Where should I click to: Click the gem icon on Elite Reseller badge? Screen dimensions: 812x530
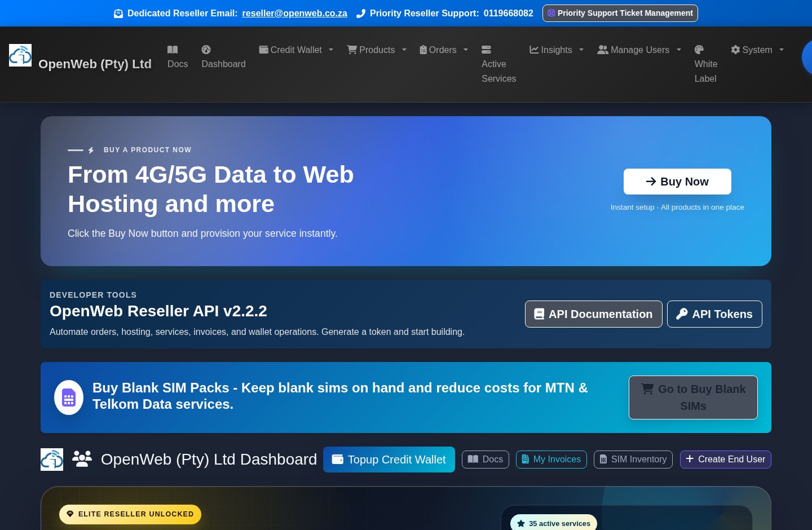(x=70, y=514)
